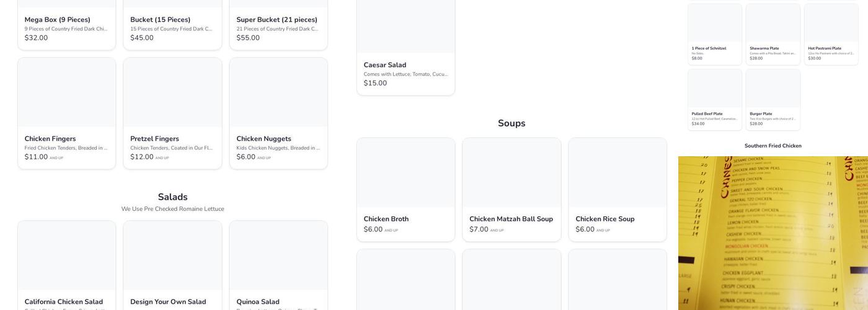This screenshot has width=868, height=310.
Task: Select the Burger Plate card
Action: pyautogui.click(x=773, y=99)
